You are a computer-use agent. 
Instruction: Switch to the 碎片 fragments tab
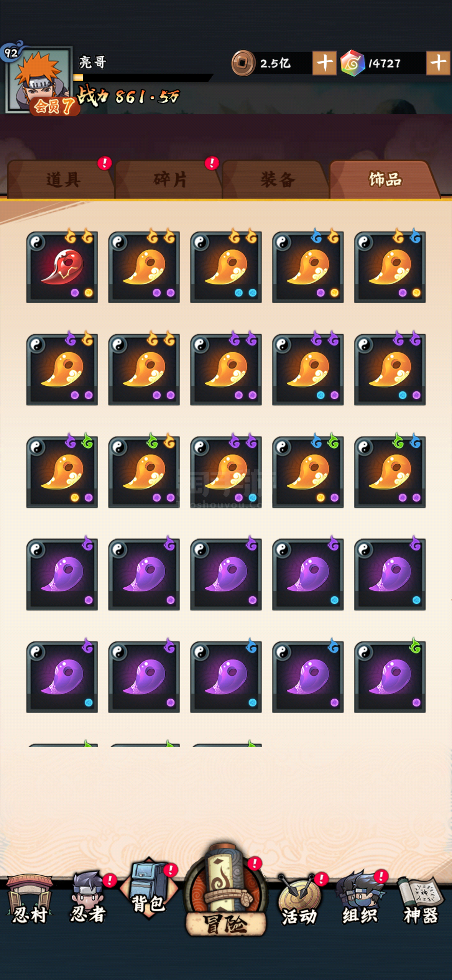(169, 179)
